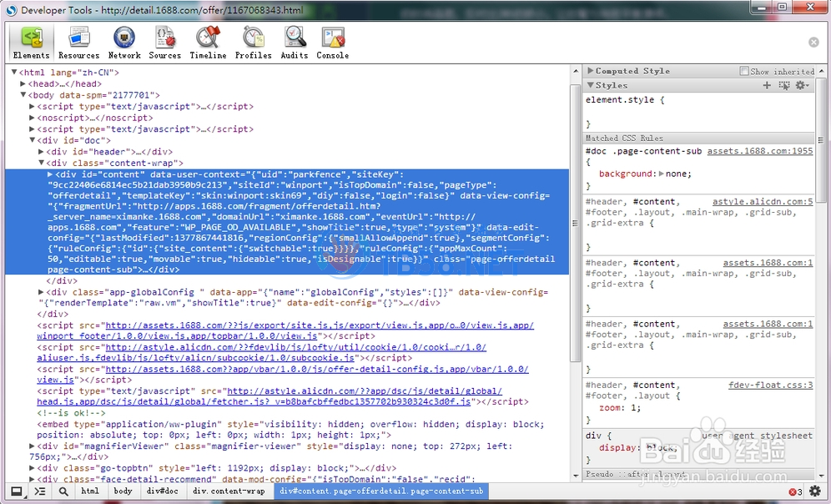Expand the noscript element node
The height and width of the screenshot is (504, 831).
pyautogui.click(x=33, y=118)
